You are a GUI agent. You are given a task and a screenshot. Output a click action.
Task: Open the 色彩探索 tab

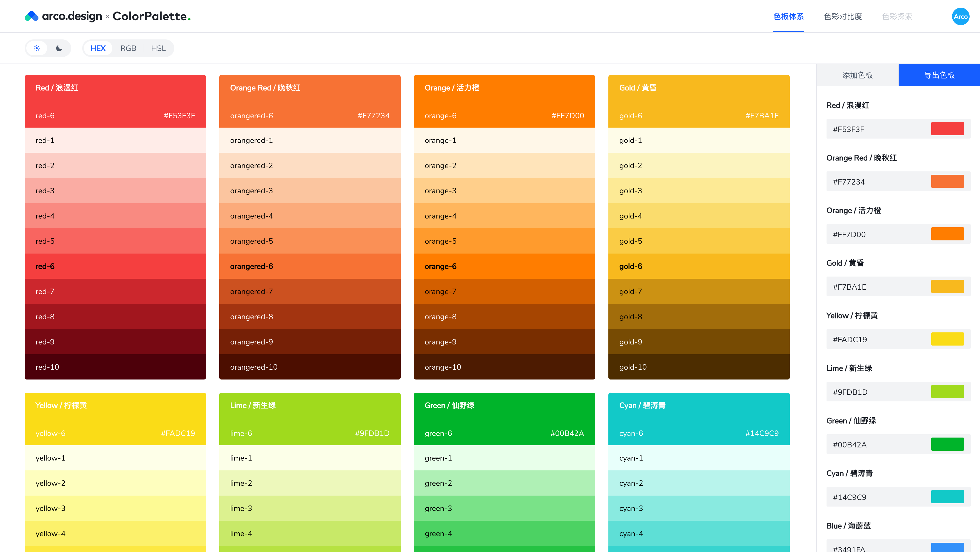click(897, 16)
